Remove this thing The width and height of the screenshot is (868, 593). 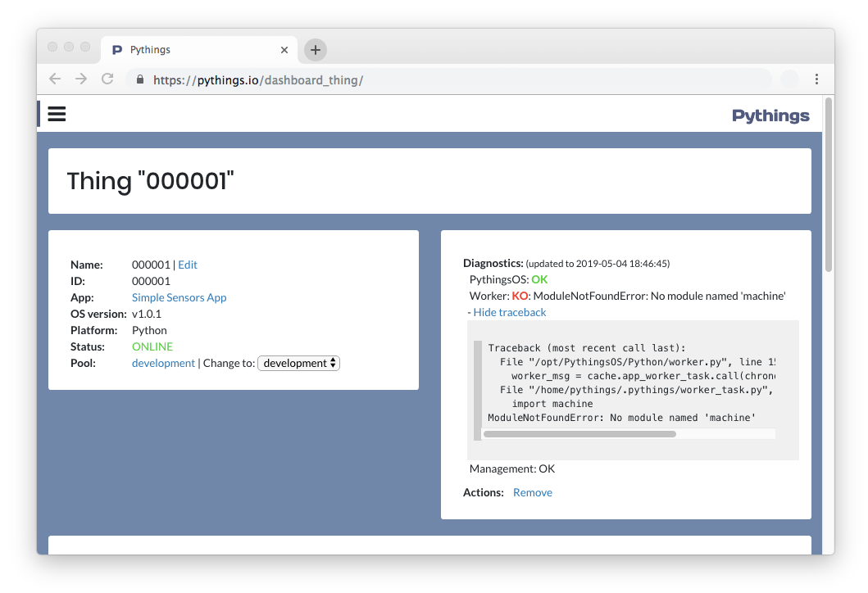click(x=533, y=493)
